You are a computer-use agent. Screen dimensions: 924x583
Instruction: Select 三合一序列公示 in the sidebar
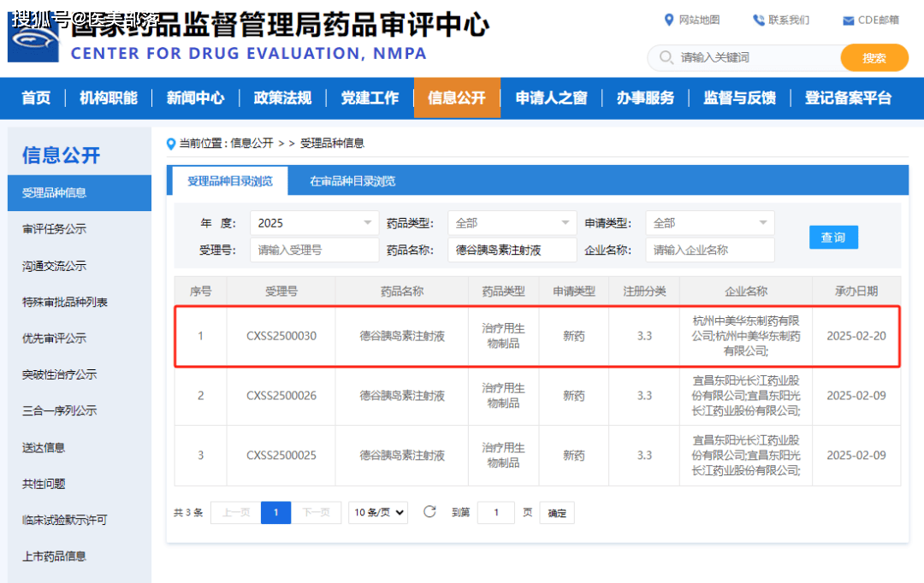click(60, 410)
